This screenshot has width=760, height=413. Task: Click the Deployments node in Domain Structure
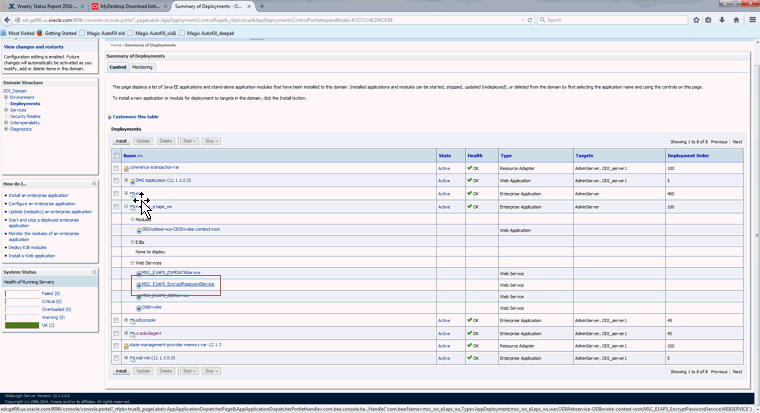pyautogui.click(x=25, y=104)
